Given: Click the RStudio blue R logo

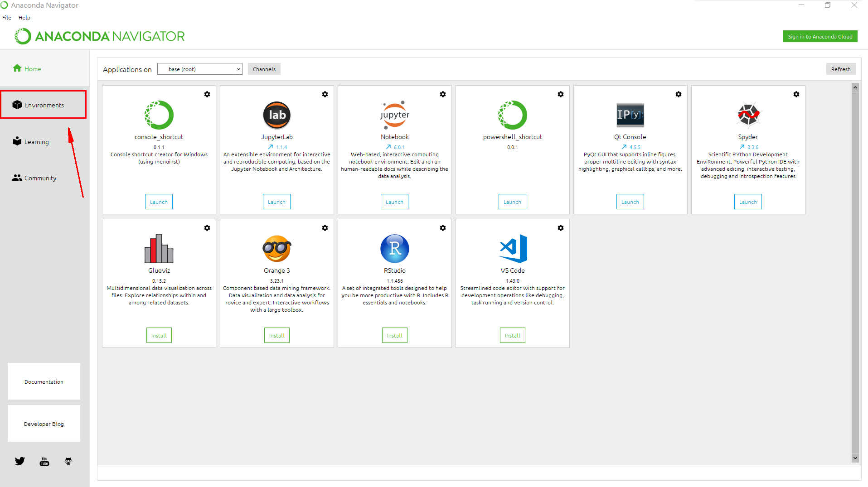Looking at the screenshot, I should [x=395, y=249].
